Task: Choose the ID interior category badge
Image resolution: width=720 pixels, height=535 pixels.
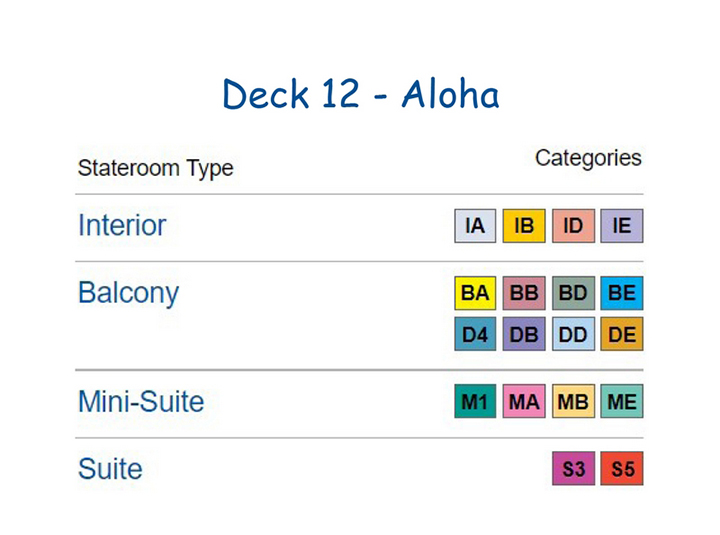Action: coord(573,225)
